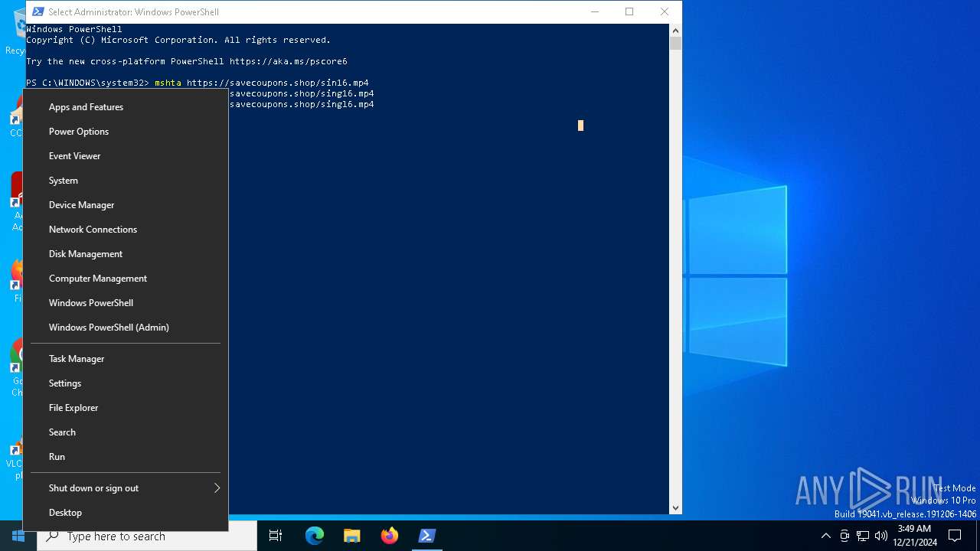
Task: Maximize the PowerShell window
Action: tap(629, 11)
